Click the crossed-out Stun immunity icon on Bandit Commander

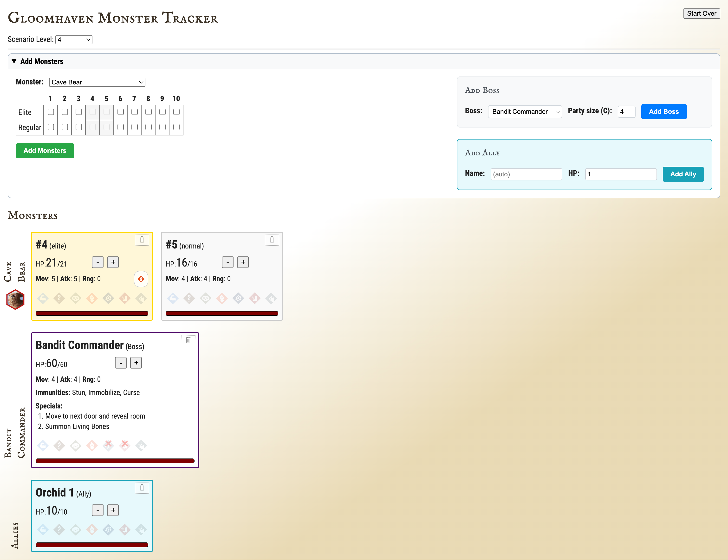[108, 446]
